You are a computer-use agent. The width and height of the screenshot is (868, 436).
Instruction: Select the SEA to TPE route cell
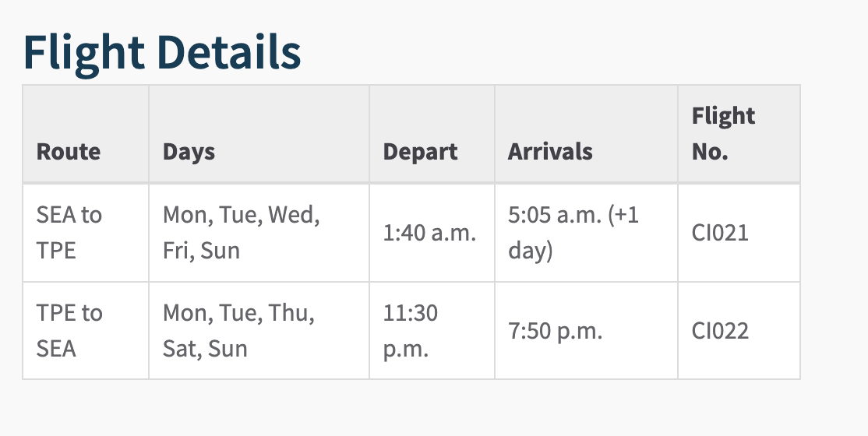pos(69,232)
